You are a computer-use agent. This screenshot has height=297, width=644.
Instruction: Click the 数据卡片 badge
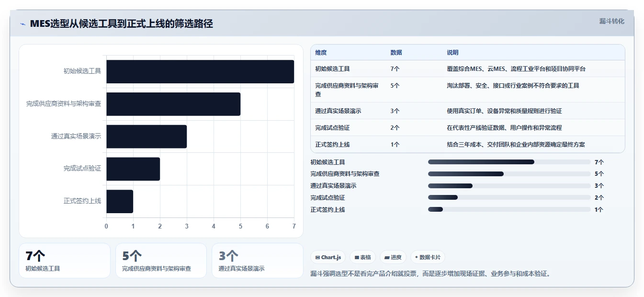pos(428,257)
